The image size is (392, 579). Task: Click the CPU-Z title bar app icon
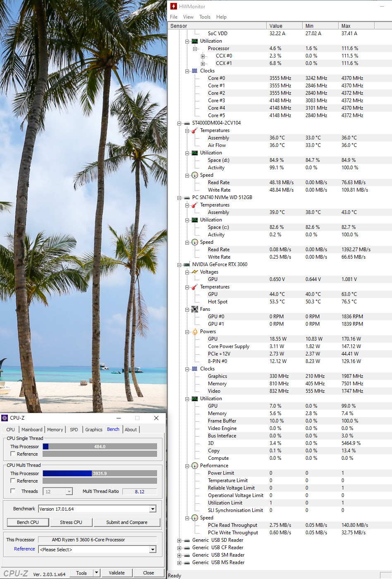[x=5, y=418]
